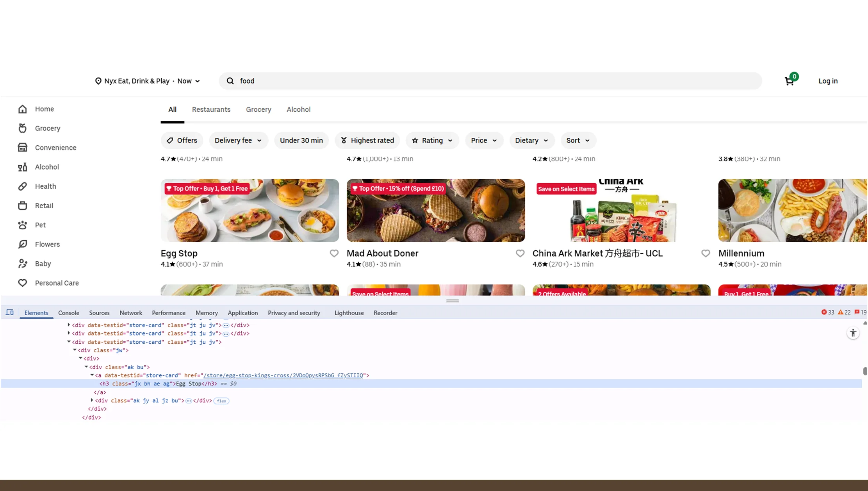Open the shopping cart icon
Screen dimensions: 868x491
(789, 81)
